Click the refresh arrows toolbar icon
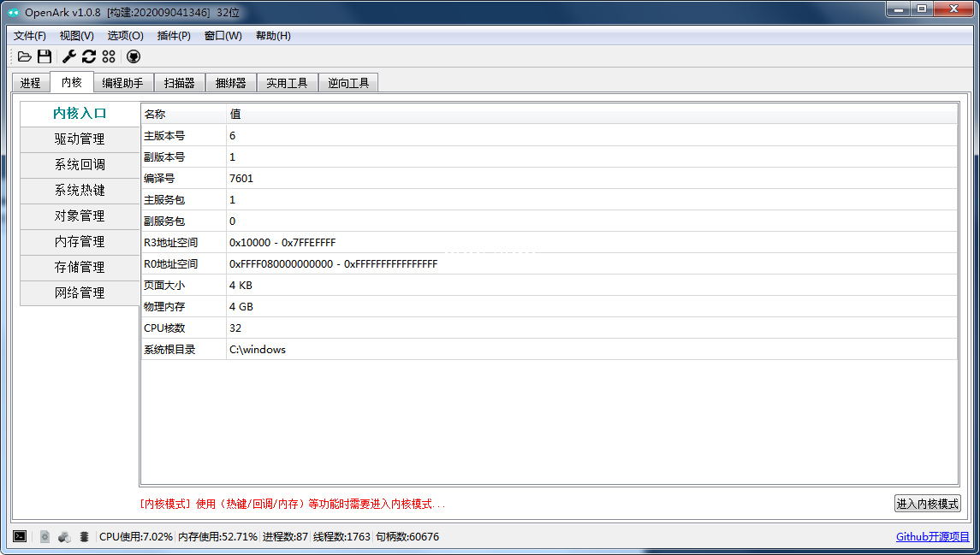This screenshot has width=980, height=555. [x=88, y=56]
